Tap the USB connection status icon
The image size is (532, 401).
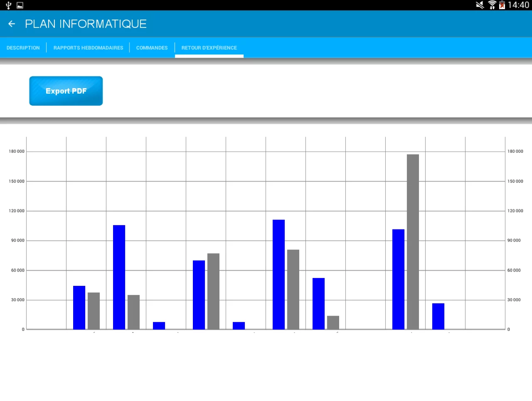[x=9, y=5]
